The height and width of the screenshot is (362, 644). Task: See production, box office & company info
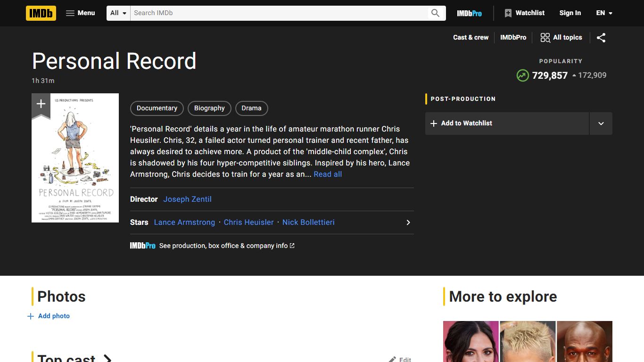(x=227, y=246)
